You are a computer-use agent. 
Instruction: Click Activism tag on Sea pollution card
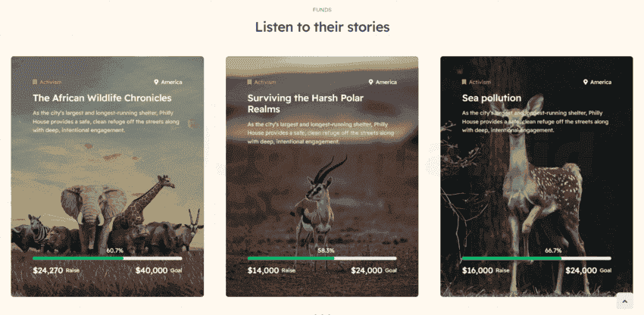[480, 82]
